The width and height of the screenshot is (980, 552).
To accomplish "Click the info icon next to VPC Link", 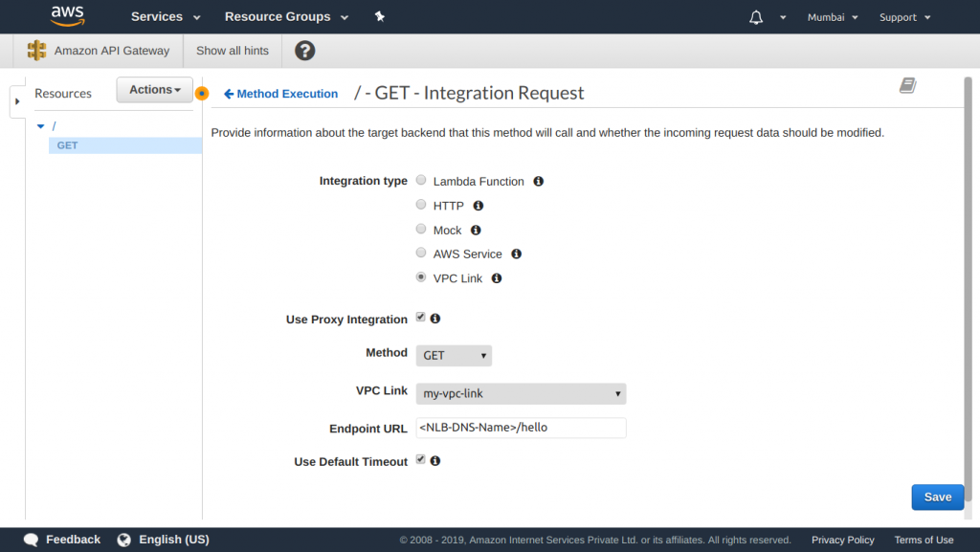I will click(496, 278).
